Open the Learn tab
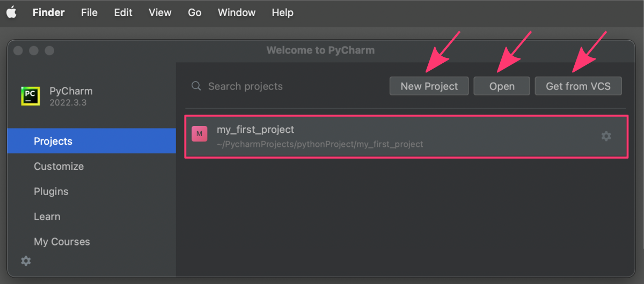The width and height of the screenshot is (644, 284). [x=47, y=216]
